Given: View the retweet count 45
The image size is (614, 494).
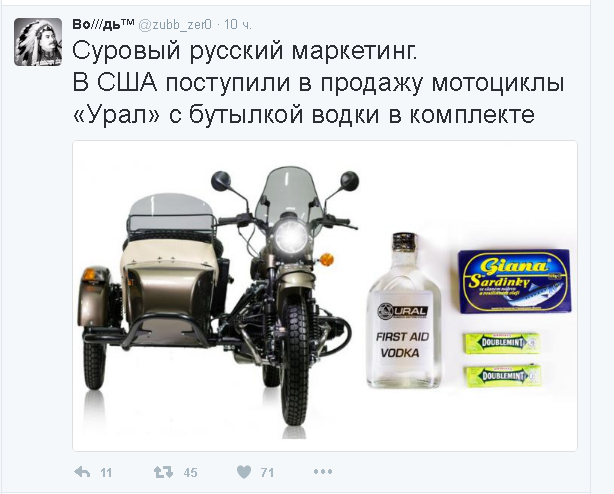Looking at the screenshot, I should click(x=190, y=473).
